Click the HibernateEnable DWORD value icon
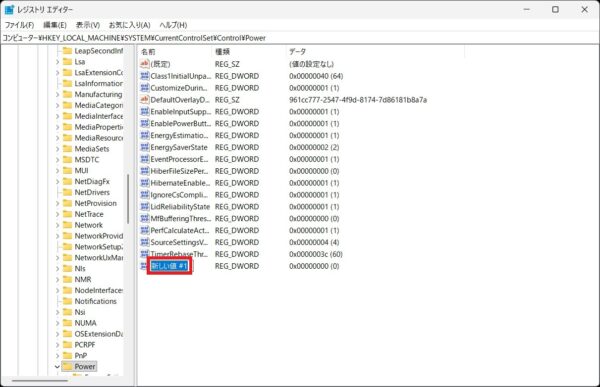Screen dimensions: 600x387 tap(145, 183)
